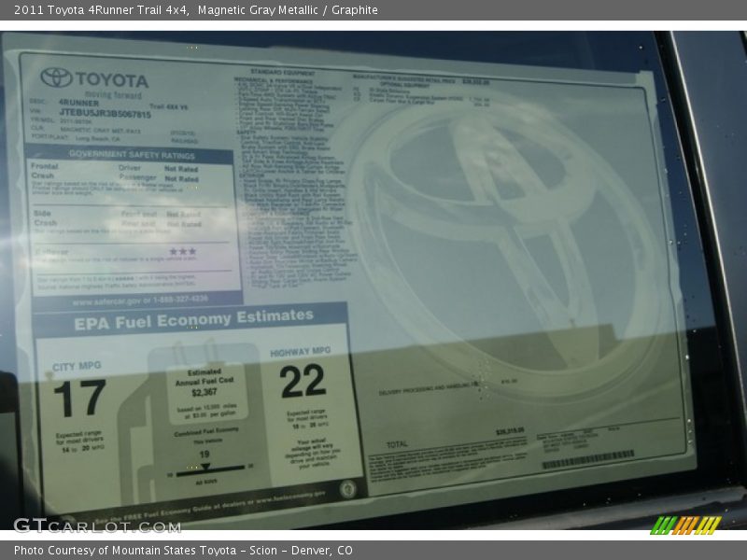
Task: Click the www.fueleconomy.gov footer line
Action: pos(211,507)
